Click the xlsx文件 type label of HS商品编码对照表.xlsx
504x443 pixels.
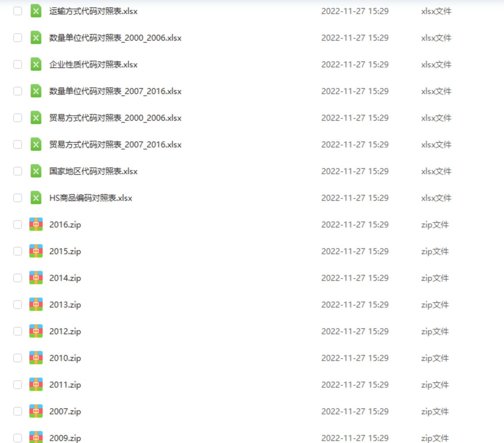(436, 198)
